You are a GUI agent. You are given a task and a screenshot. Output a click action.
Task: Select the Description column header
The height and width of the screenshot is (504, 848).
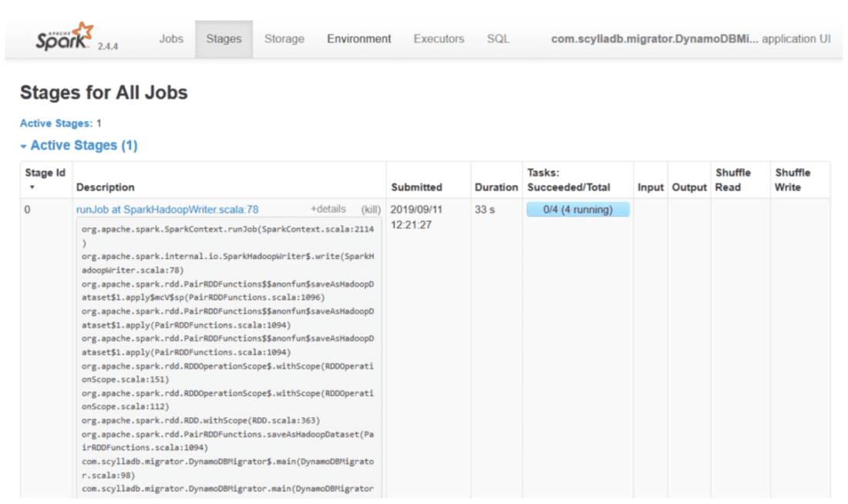pyautogui.click(x=106, y=187)
